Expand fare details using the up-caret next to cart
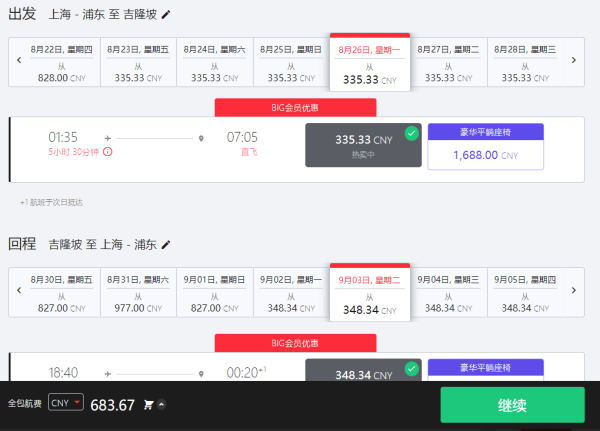Screen dimensions: 600x431 (x=162, y=405)
